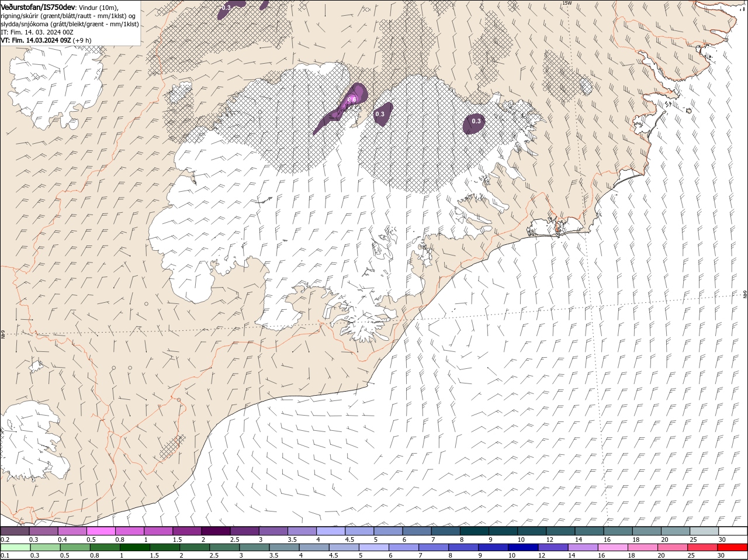
Task: Click the '3.5' value under the top color bar
Action: pyautogui.click(x=294, y=539)
